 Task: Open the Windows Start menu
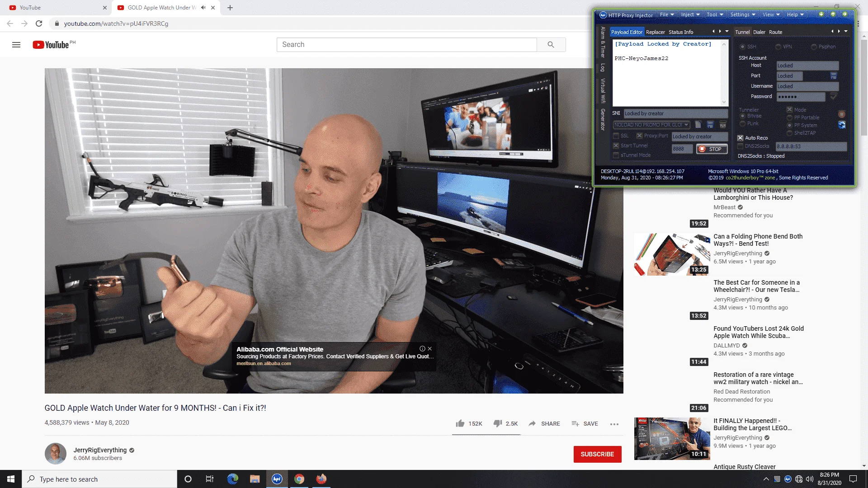coord(11,479)
